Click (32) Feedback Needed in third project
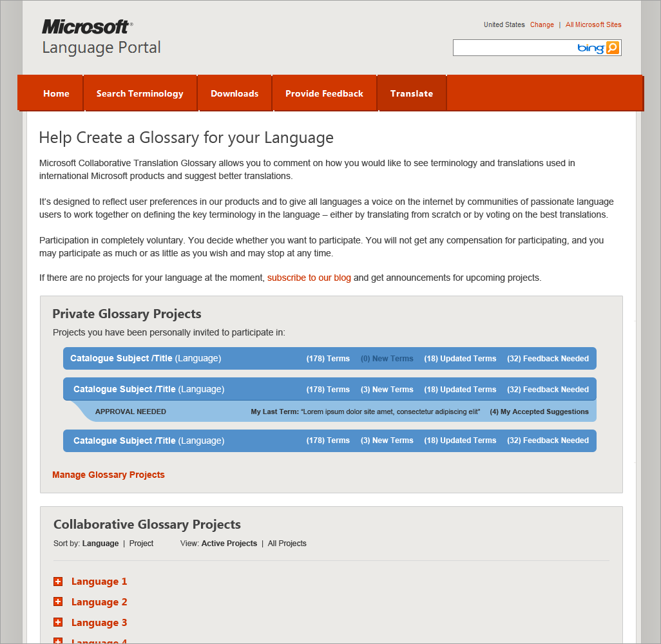The image size is (661, 644). click(x=548, y=440)
